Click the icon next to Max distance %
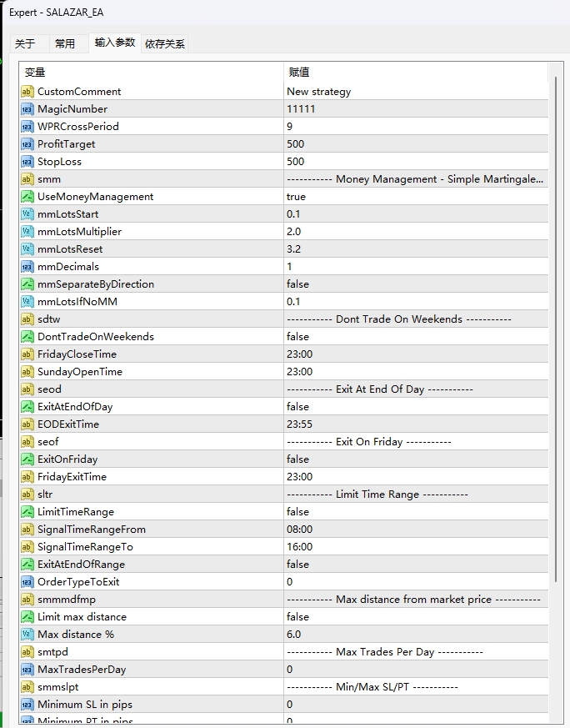 click(27, 635)
